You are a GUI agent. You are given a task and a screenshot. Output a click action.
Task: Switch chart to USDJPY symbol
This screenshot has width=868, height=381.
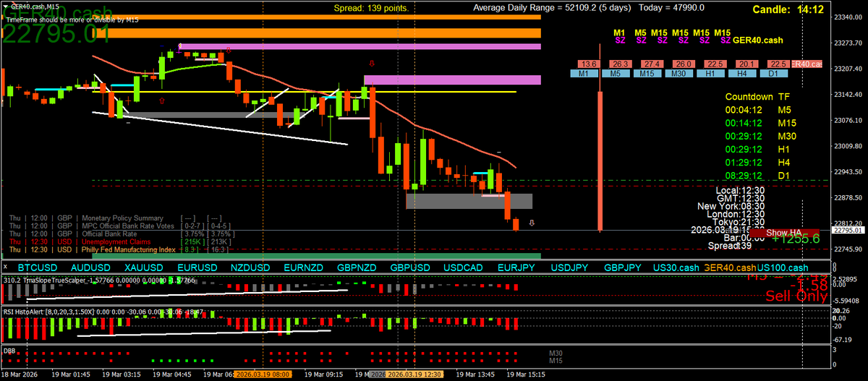(x=570, y=267)
